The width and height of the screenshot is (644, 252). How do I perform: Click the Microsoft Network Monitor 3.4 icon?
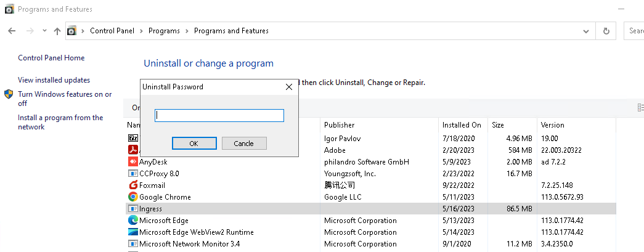click(x=132, y=244)
